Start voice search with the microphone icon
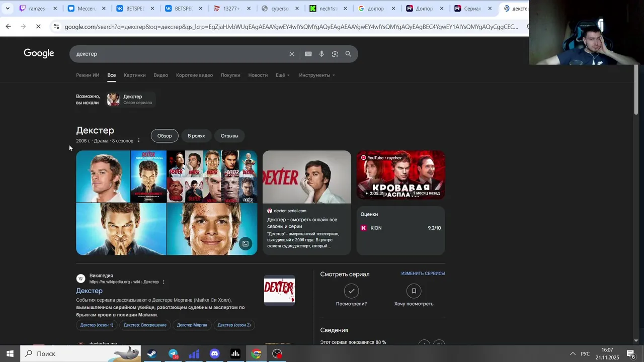644x362 pixels. (321, 54)
